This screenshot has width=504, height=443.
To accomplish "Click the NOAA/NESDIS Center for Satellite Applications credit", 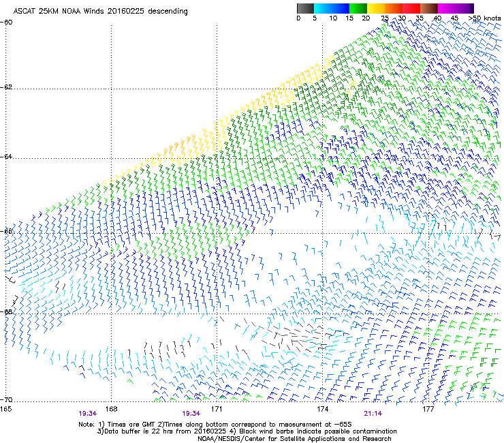I will tap(294, 439).
